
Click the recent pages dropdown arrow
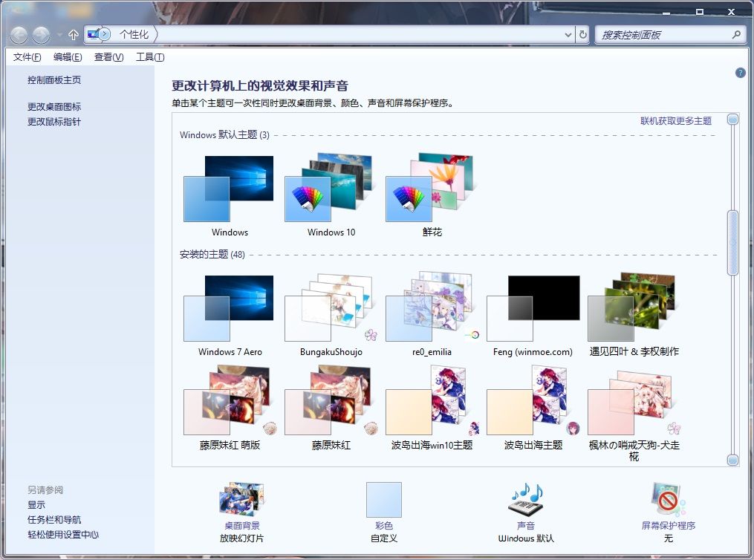59,35
